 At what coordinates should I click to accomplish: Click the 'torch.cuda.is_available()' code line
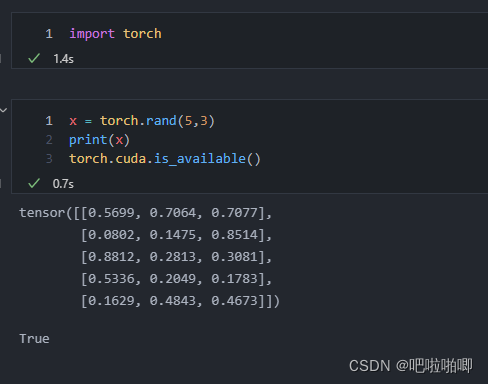(165, 159)
